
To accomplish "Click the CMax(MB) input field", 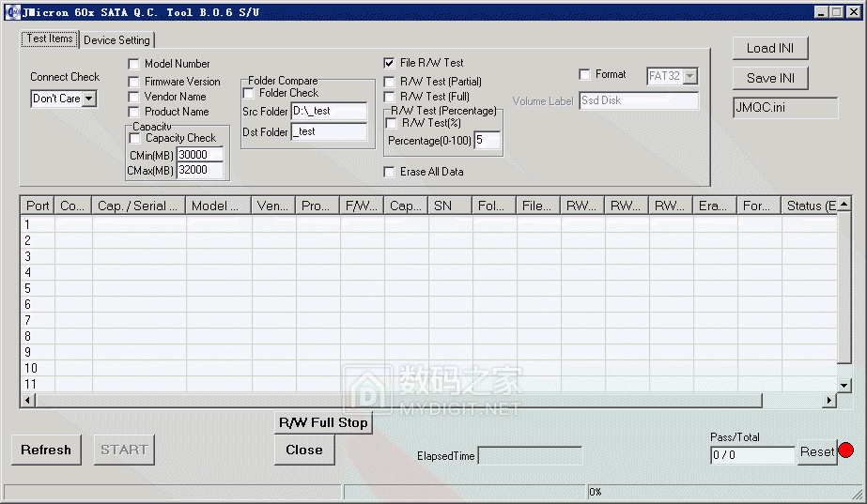I will tap(200, 170).
